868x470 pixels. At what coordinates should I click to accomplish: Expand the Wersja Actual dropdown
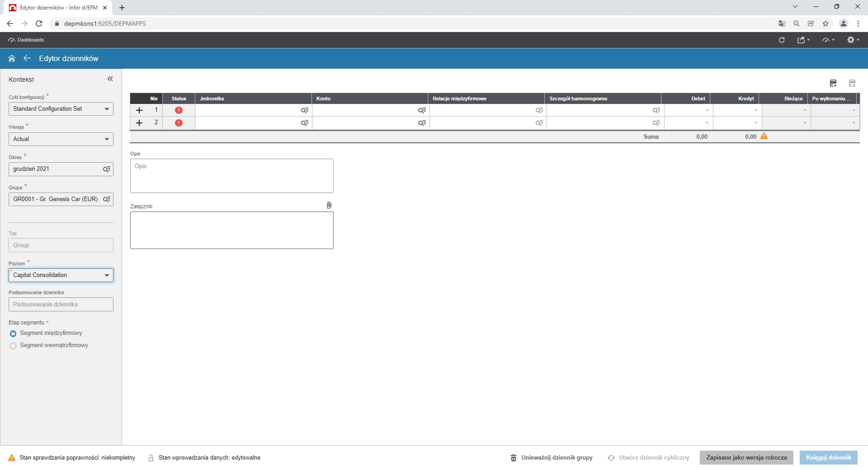tap(61, 139)
